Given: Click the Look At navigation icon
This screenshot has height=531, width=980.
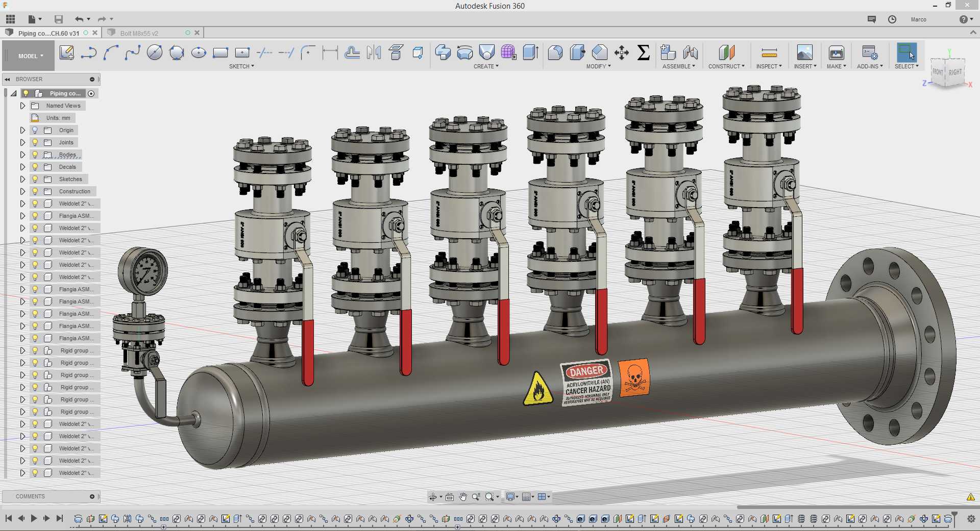Looking at the screenshot, I should [450, 497].
